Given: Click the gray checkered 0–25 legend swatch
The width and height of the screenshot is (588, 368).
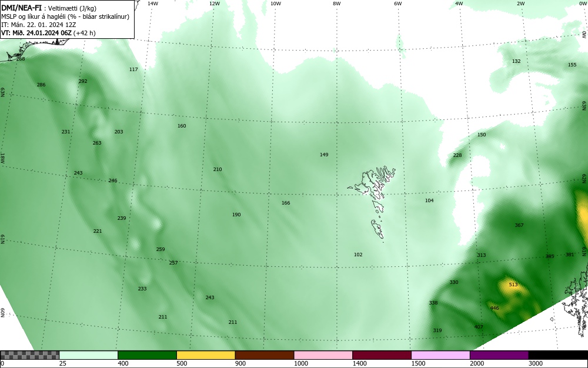Looking at the screenshot, I should (x=29, y=355).
